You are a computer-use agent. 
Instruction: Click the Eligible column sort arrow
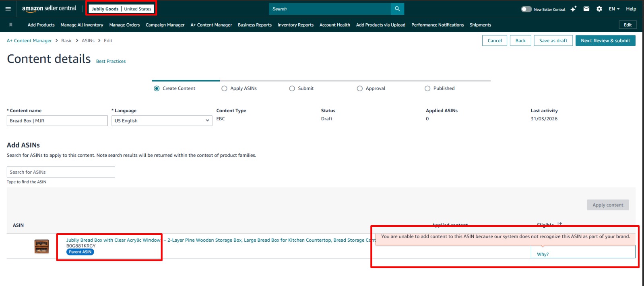point(560,224)
